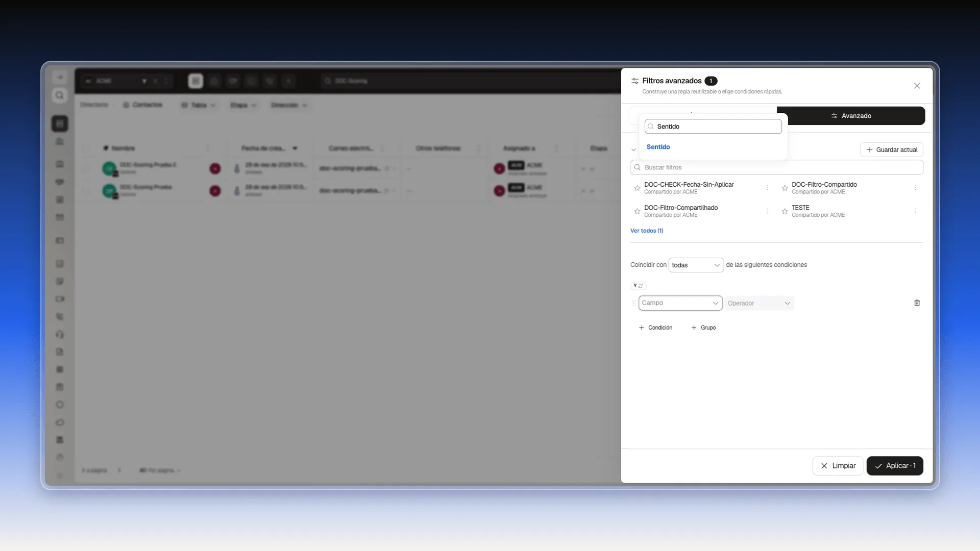Viewport: 980px width, 551px height.
Task: Open the Dirección filter dropdown in background
Action: (x=289, y=105)
